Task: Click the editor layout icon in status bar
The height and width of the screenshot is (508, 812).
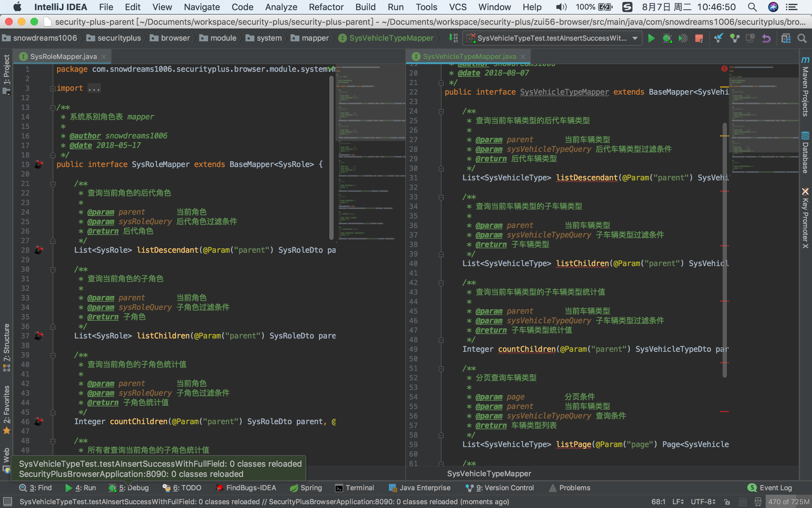Action: click(x=743, y=502)
